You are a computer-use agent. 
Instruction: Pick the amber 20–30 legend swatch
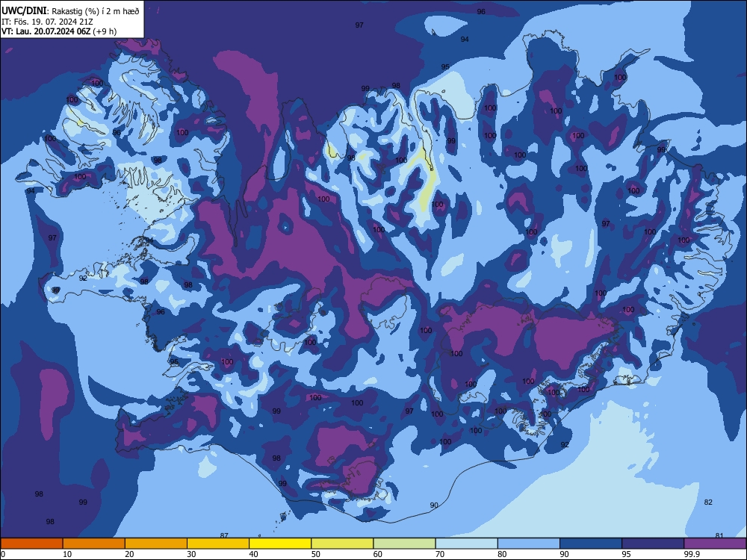[x=156, y=544]
